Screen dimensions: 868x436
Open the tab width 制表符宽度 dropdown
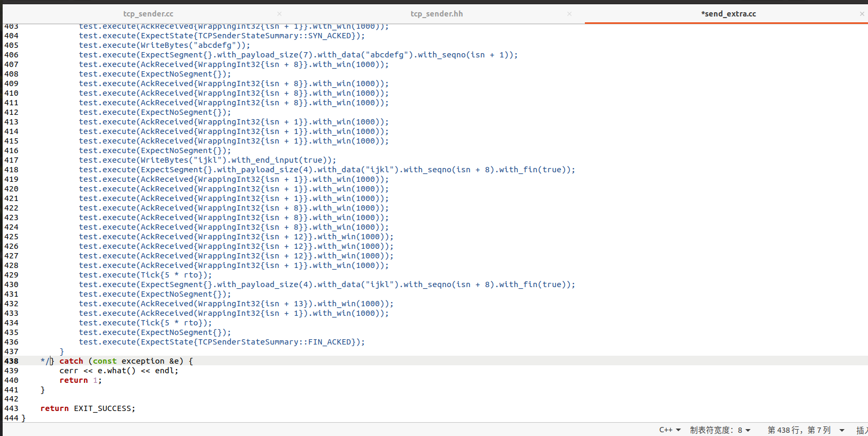tap(720, 430)
